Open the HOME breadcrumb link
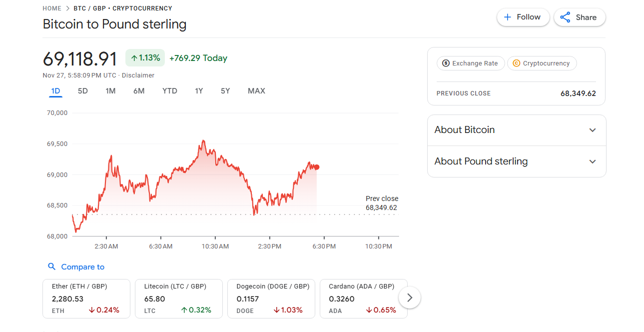The image size is (644, 332). pos(52,8)
